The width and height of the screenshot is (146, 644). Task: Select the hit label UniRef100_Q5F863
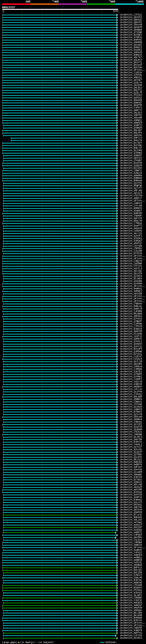pyautogui.click(x=131, y=316)
